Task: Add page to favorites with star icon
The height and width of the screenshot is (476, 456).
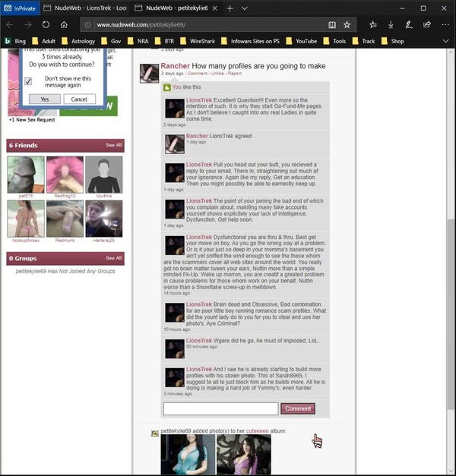Action: point(347,24)
